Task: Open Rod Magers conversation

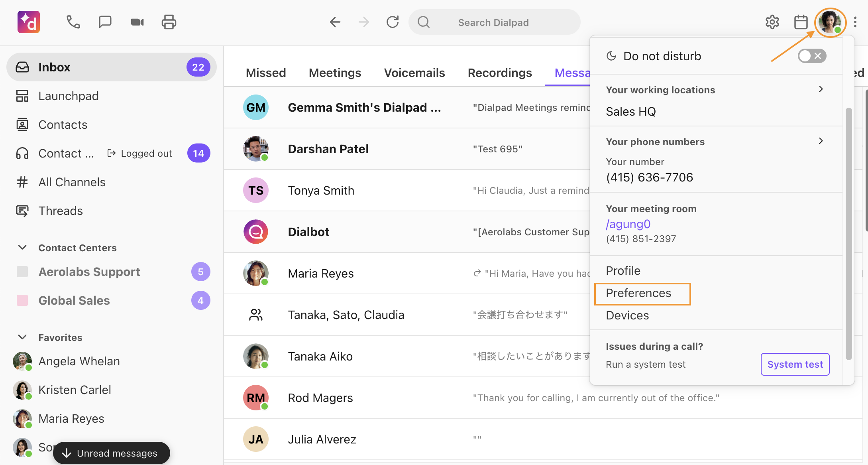Action: tap(544, 398)
